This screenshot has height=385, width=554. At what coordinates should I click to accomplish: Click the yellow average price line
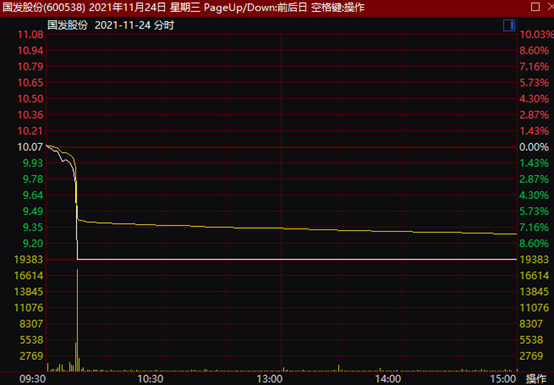pos(283,229)
